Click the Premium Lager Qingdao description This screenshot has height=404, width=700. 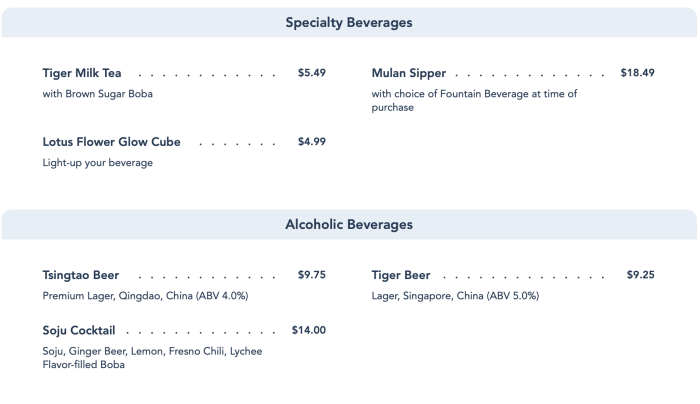click(x=145, y=296)
